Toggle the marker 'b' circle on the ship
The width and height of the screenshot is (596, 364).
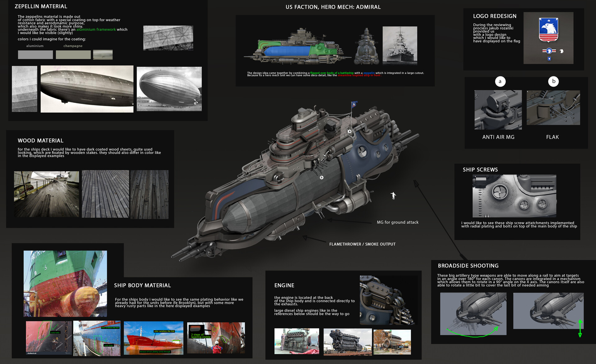[322, 178]
